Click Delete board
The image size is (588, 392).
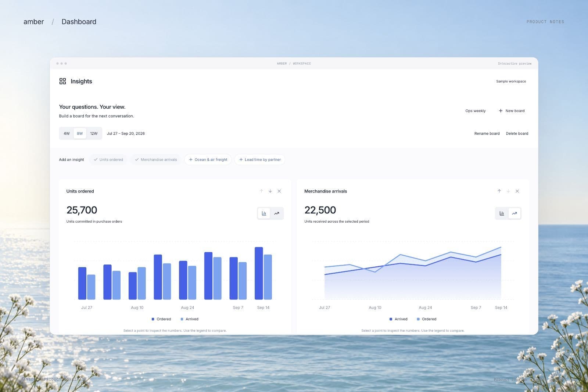pos(517,133)
